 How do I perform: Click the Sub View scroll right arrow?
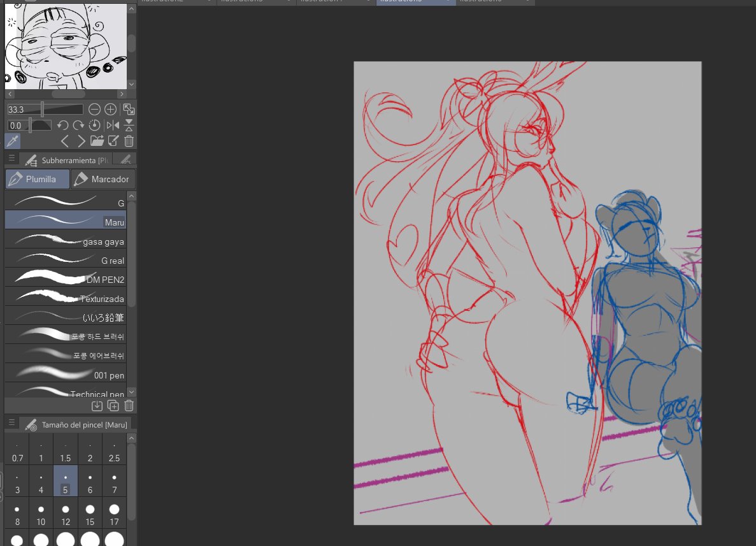[x=122, y=94]
